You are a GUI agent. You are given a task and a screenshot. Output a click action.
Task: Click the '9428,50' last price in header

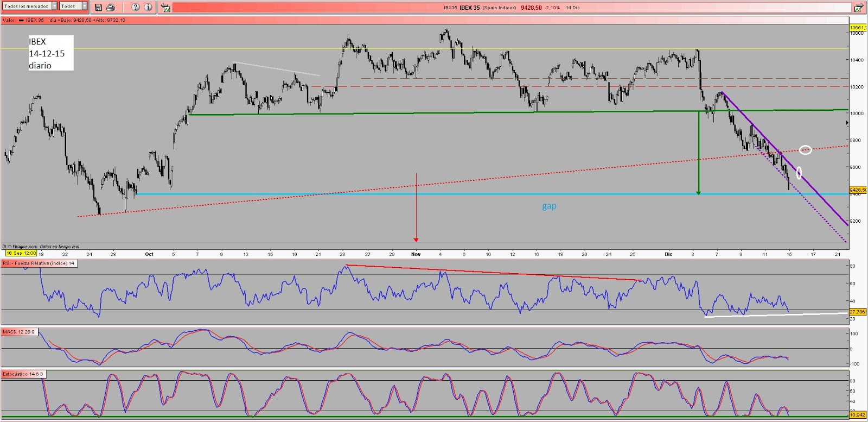coord(531,8)
